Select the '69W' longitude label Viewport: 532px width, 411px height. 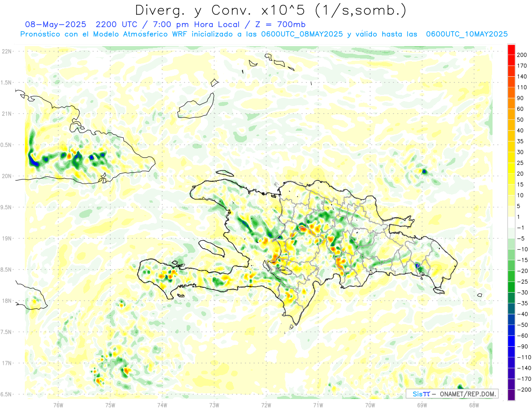coord(422,405)
